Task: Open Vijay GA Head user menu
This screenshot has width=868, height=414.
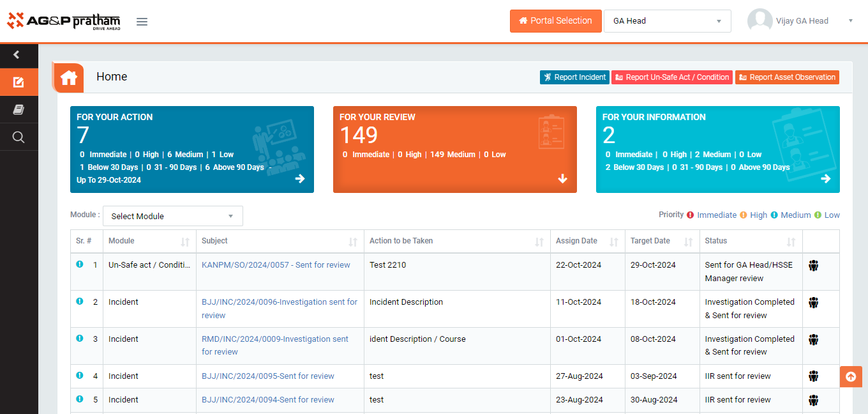Action: pos(801,21)
